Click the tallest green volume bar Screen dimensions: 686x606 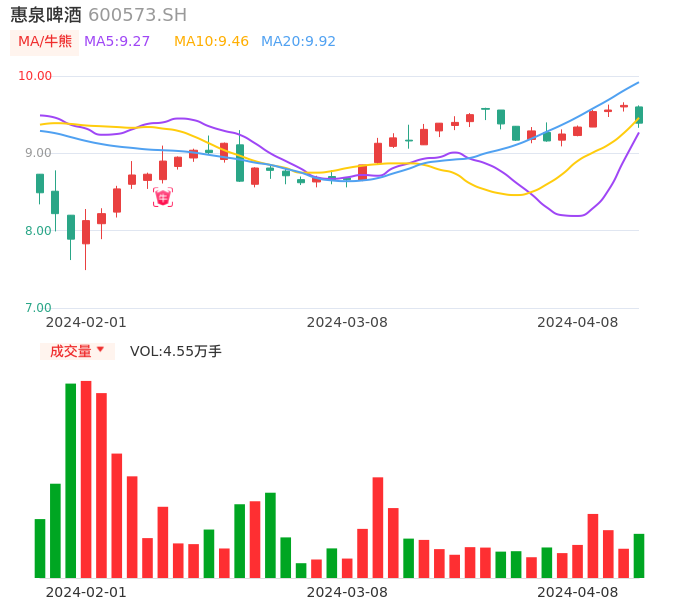[70, 480]
